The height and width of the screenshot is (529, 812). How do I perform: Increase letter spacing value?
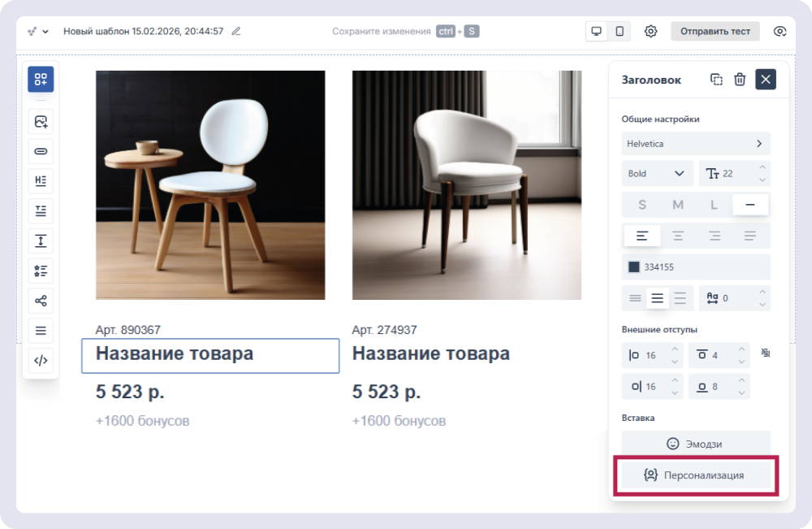pyautogui.click(x=762, y=292)
